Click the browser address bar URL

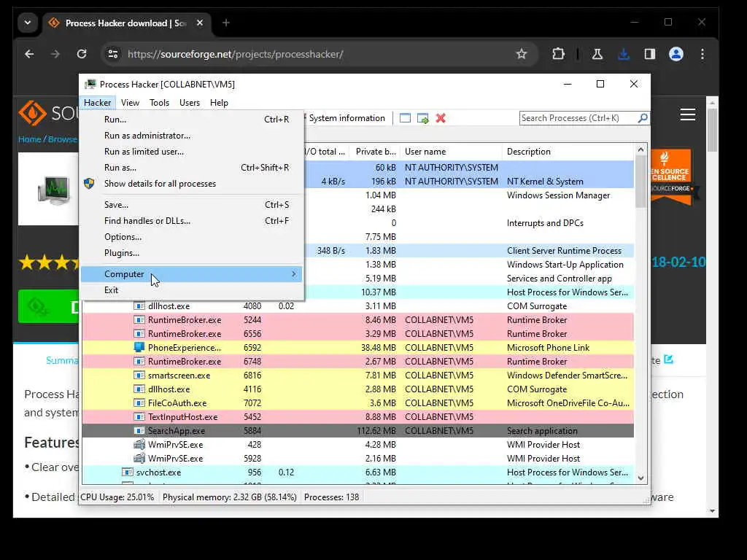tap(236, 54)
